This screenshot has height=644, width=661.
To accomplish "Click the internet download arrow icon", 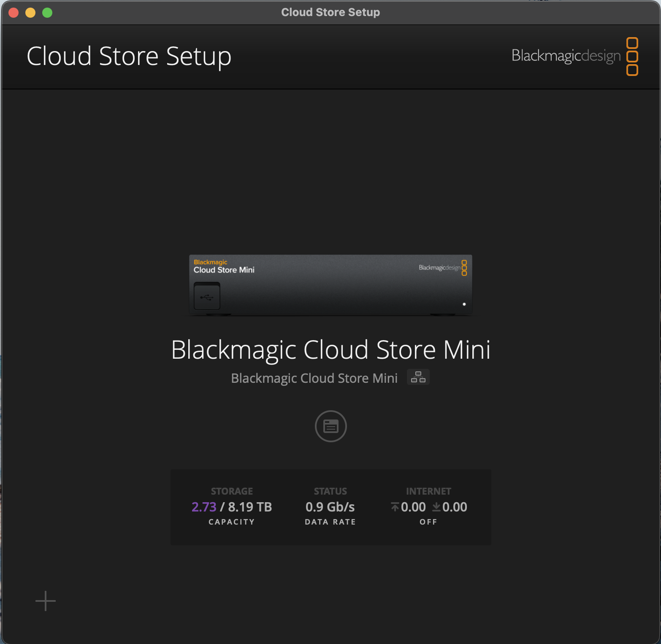I will pos(436,506).
